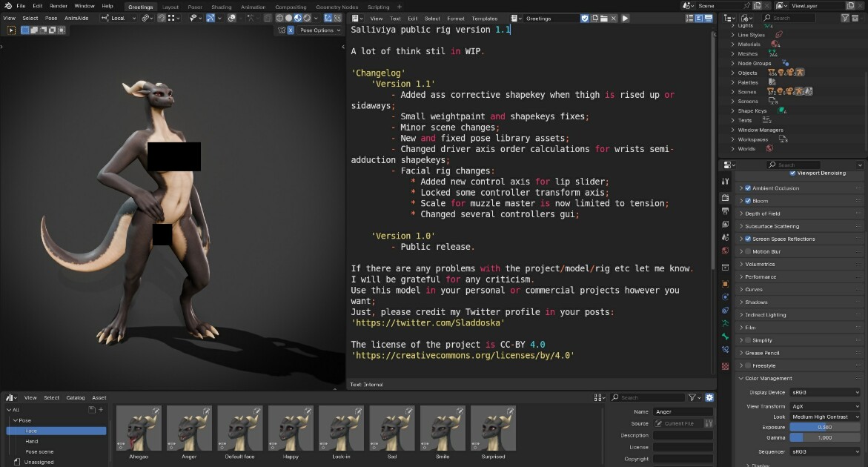
Task: Adjust the Exposure slider
Action: 825,427
